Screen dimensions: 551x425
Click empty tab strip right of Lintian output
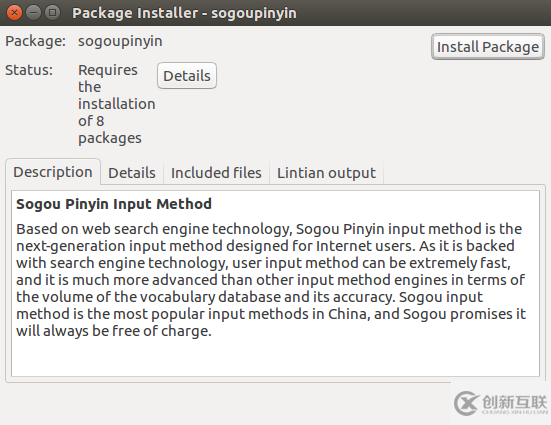click(x=464, y=173)
